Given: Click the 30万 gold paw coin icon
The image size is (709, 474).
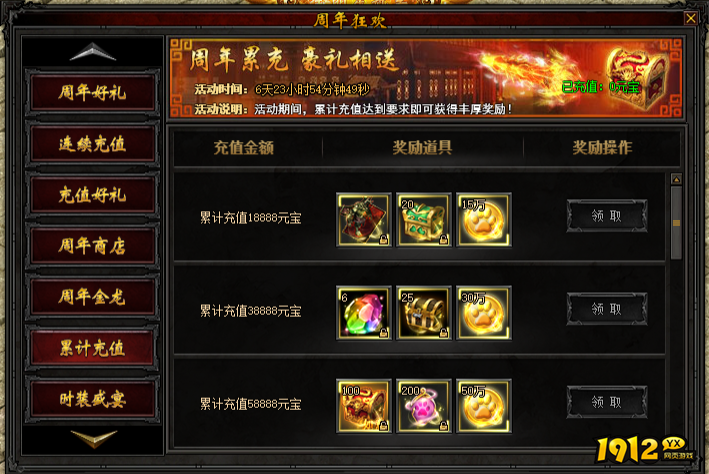Looking at the screenshot, I should (484, 313).
